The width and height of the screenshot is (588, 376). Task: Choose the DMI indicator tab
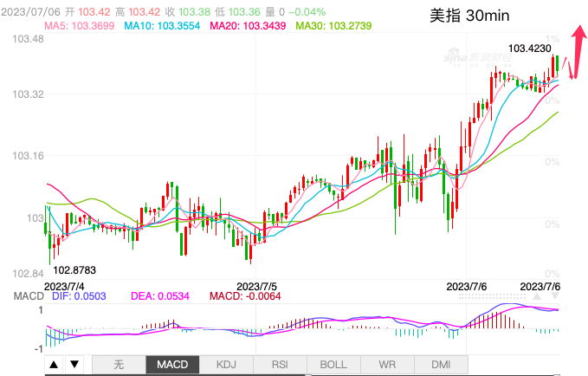[x=441, y=365]
